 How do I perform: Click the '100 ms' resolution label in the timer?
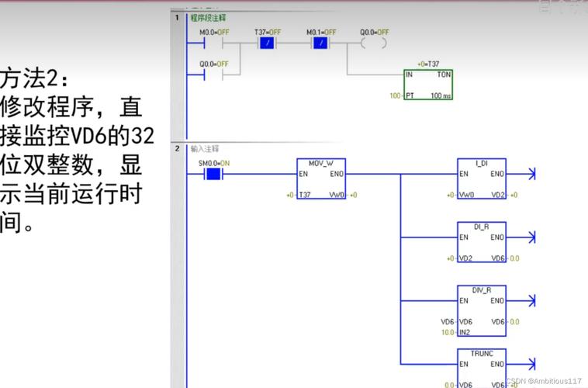point(441,95)
